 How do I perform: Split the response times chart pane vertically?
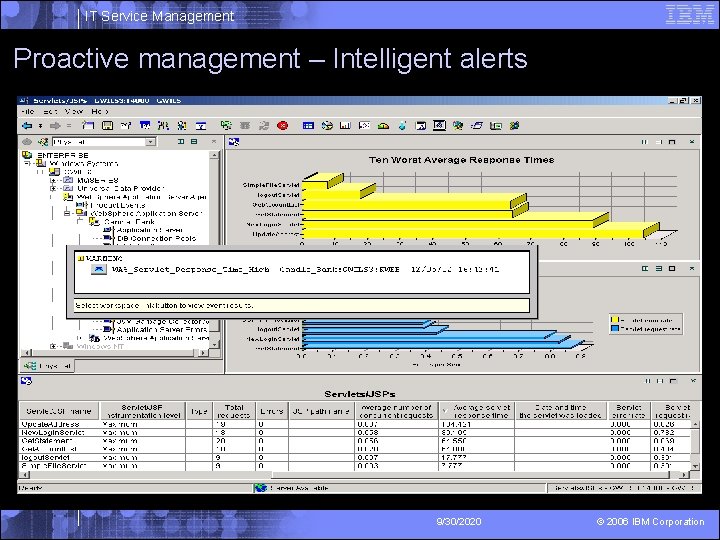coord(644,142)
